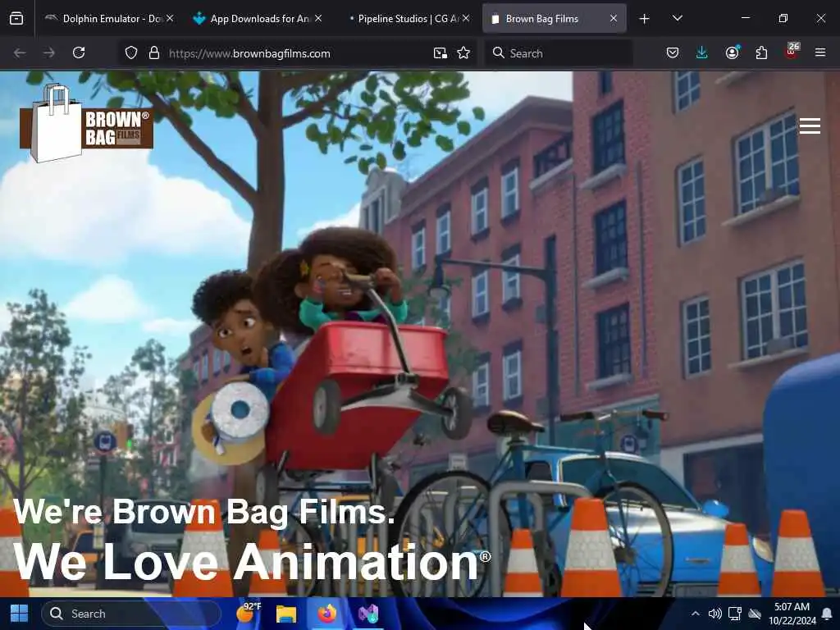Screen dimensions: 840x630
Task: Open Firefox View recent browsing icon
Action: click(16, 19)
